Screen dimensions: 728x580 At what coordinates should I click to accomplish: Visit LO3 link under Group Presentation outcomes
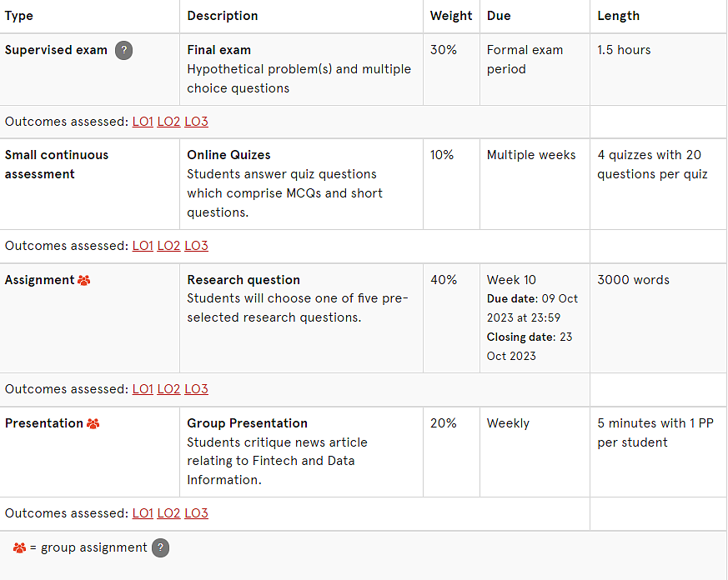point(196,513)
